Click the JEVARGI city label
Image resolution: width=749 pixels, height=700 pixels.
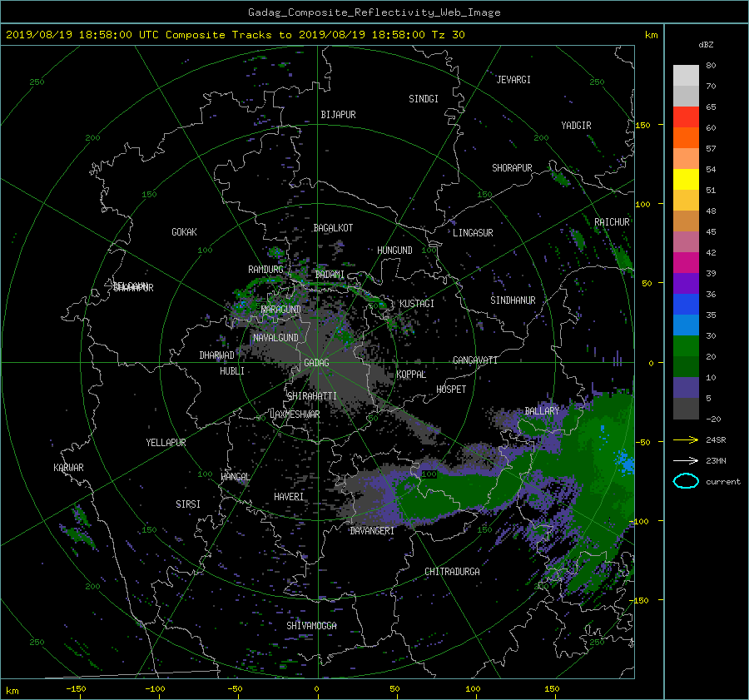[x=513, y=80]
